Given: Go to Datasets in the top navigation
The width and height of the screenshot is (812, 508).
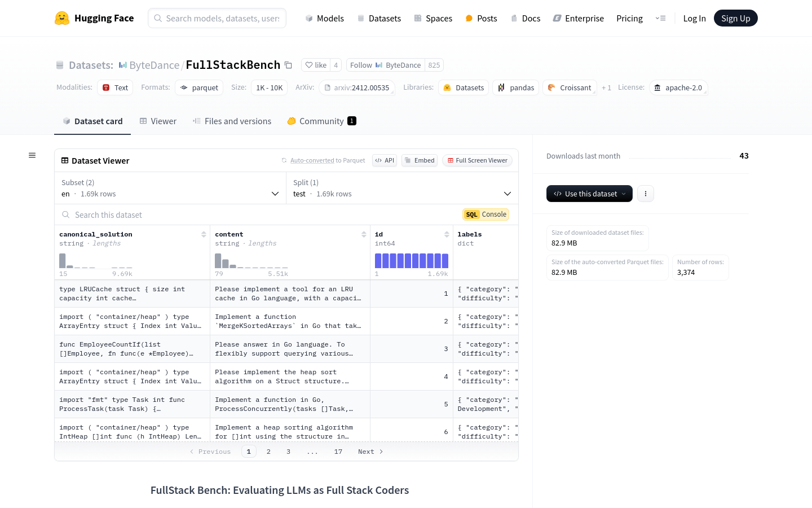Looking at the screenshot, I should tap(379, 18).
